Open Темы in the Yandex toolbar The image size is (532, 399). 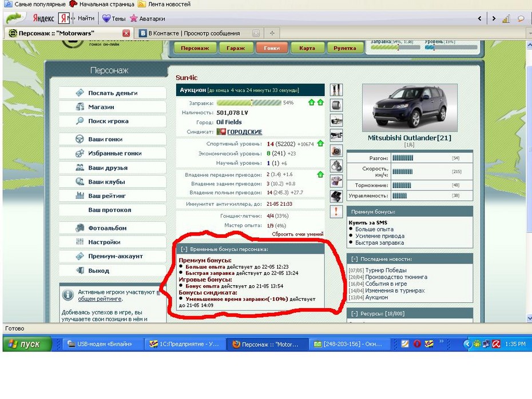[114, 19]
